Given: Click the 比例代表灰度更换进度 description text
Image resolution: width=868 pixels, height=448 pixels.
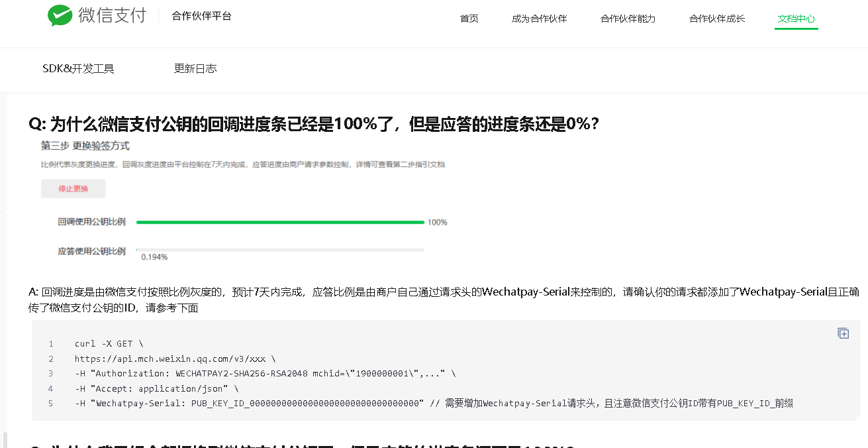Looking at the screenshot, I should coord(243,164).
